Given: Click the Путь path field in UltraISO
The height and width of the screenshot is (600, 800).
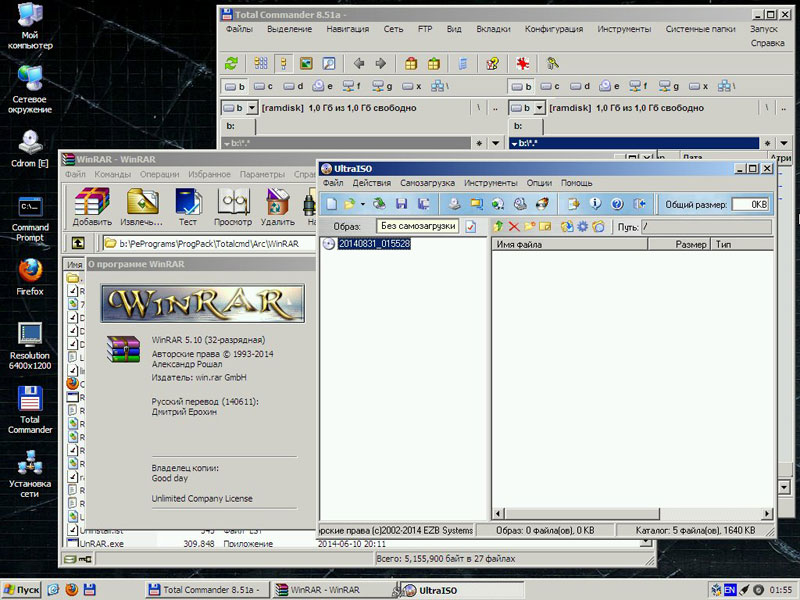Looking at the screenshot, I should click(x=706, y=227).
